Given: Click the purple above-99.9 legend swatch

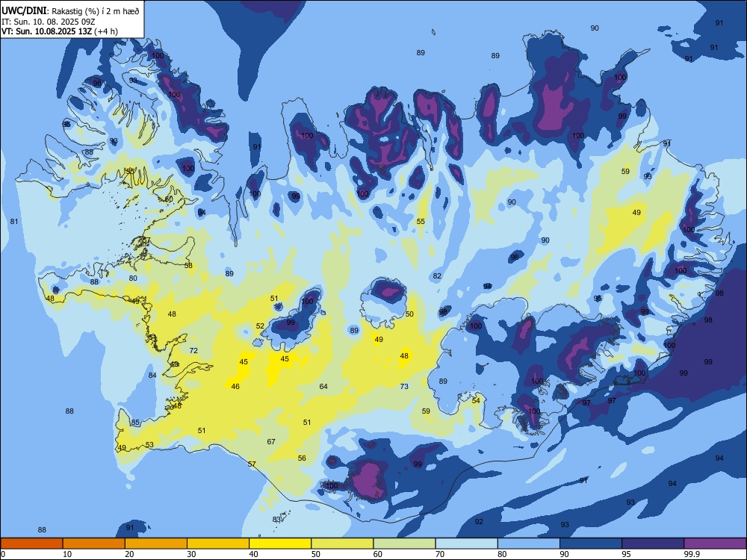Looking at the screenshot, I should coord(716,544).
